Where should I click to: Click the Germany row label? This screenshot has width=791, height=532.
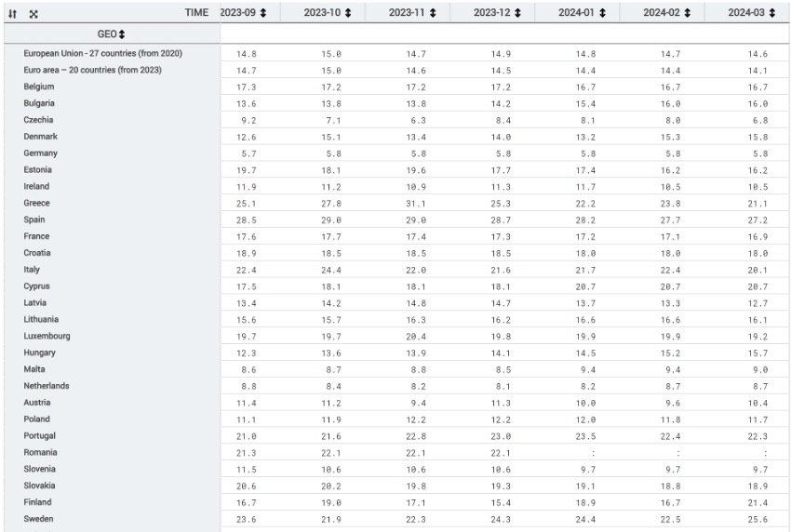coord(41,153)
